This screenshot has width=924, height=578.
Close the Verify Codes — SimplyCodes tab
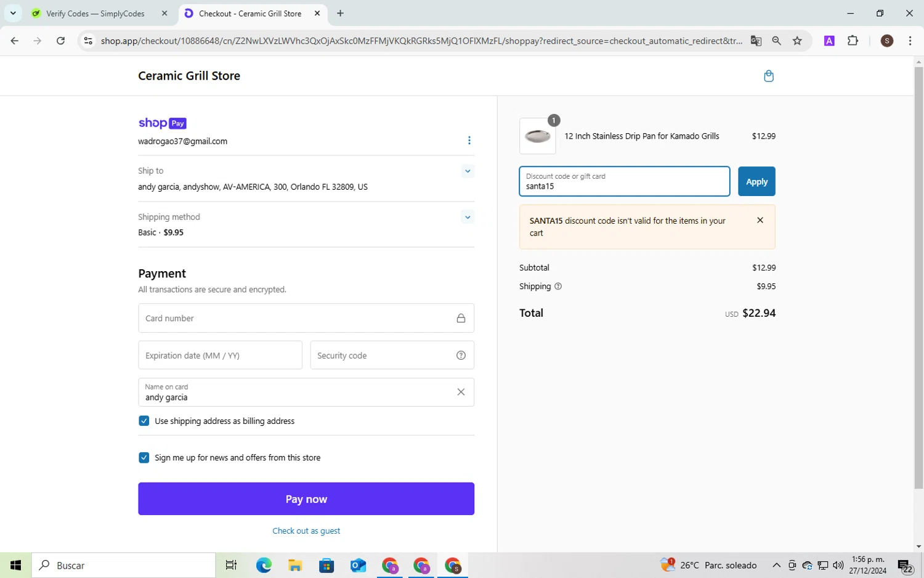click(164, 13)
